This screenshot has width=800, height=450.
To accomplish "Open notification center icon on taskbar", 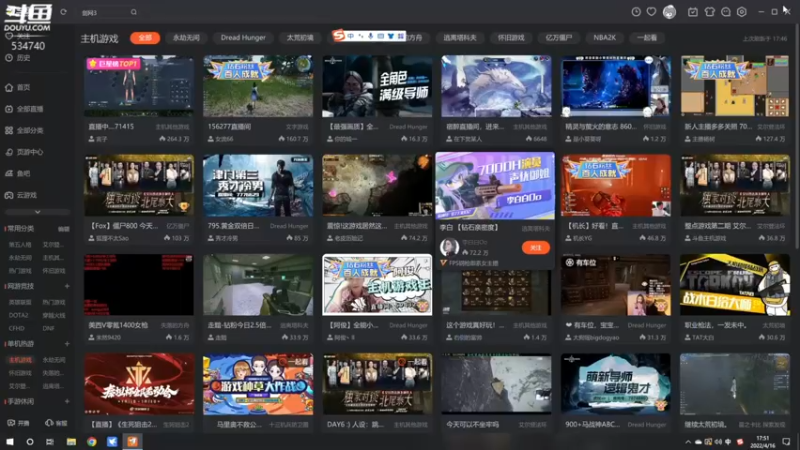I will pyautogui.click(x=786, y=442).
